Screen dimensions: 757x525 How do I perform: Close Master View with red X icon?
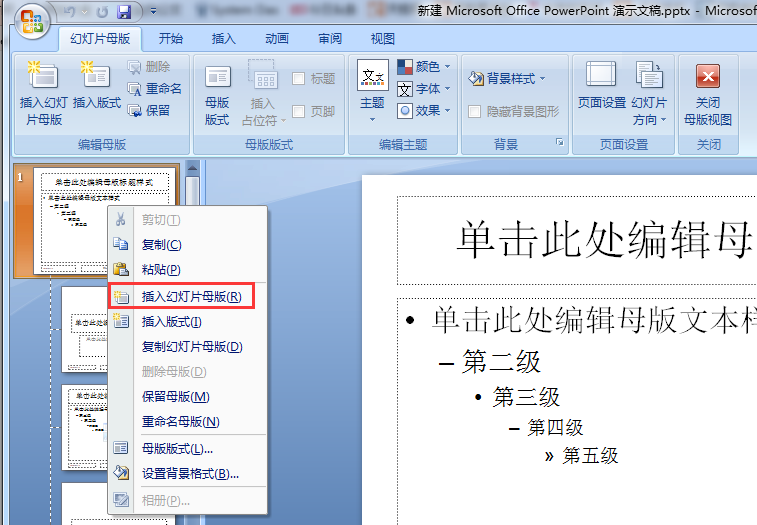pos(708,78)
